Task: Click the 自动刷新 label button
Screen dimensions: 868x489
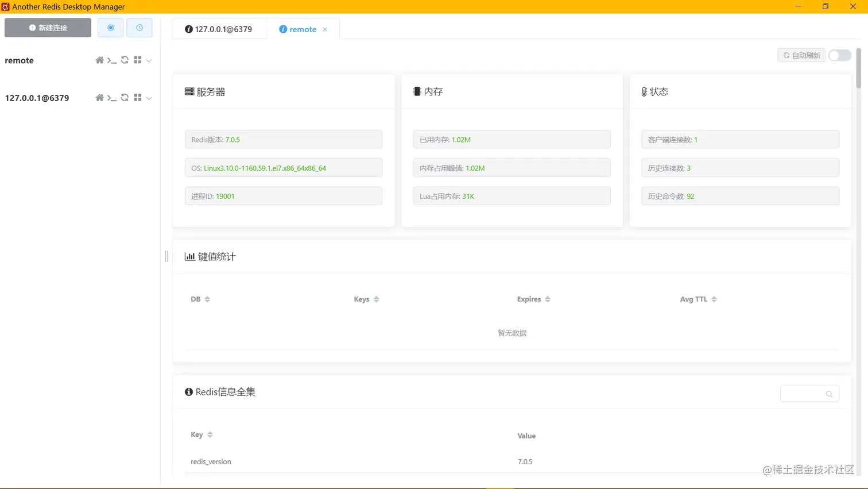Action: [x=801, y=55]
